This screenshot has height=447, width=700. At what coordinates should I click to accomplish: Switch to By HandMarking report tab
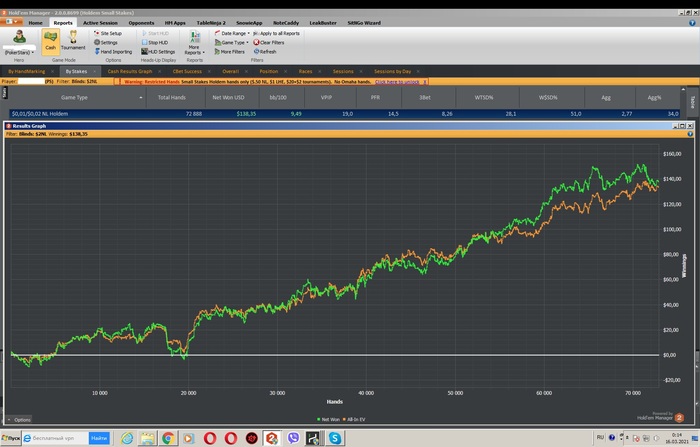point(27,71)
